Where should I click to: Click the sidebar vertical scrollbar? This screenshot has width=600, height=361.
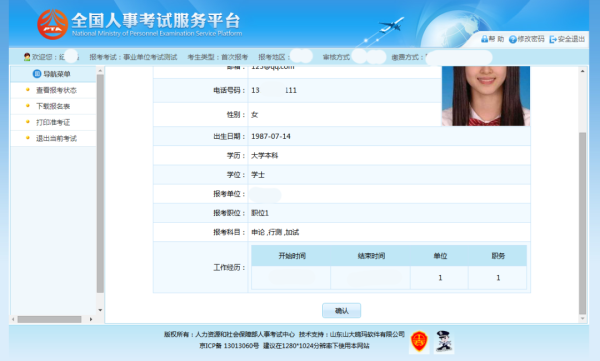[x=100, y=184]
